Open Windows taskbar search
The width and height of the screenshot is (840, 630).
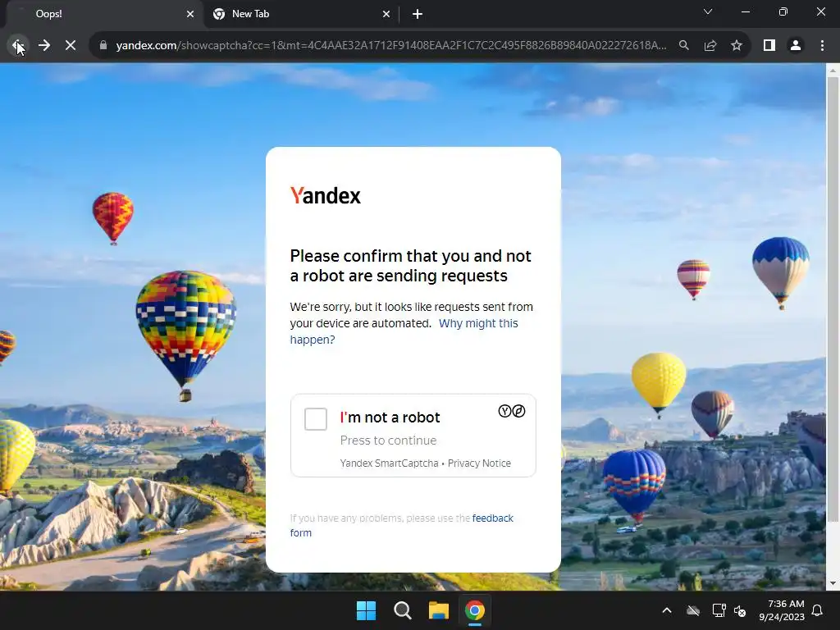tap(402, 610)
